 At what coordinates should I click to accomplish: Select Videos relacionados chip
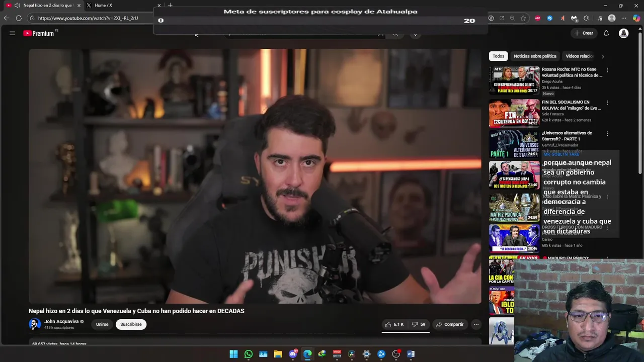(x=579, y=56)
